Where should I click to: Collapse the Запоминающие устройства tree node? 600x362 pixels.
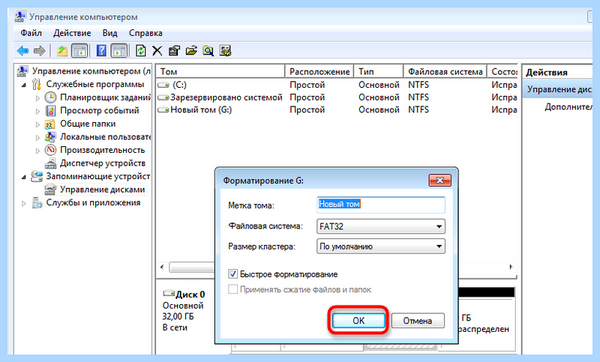point(24,176)
